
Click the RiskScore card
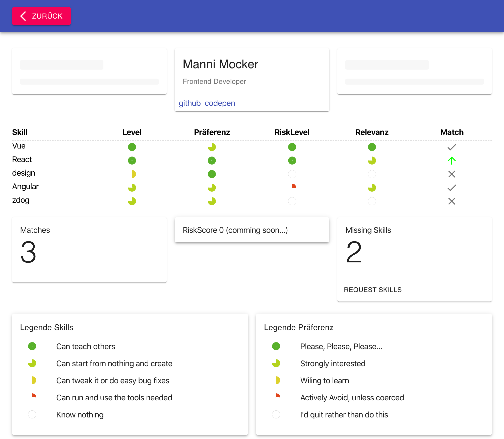[252, 230]
